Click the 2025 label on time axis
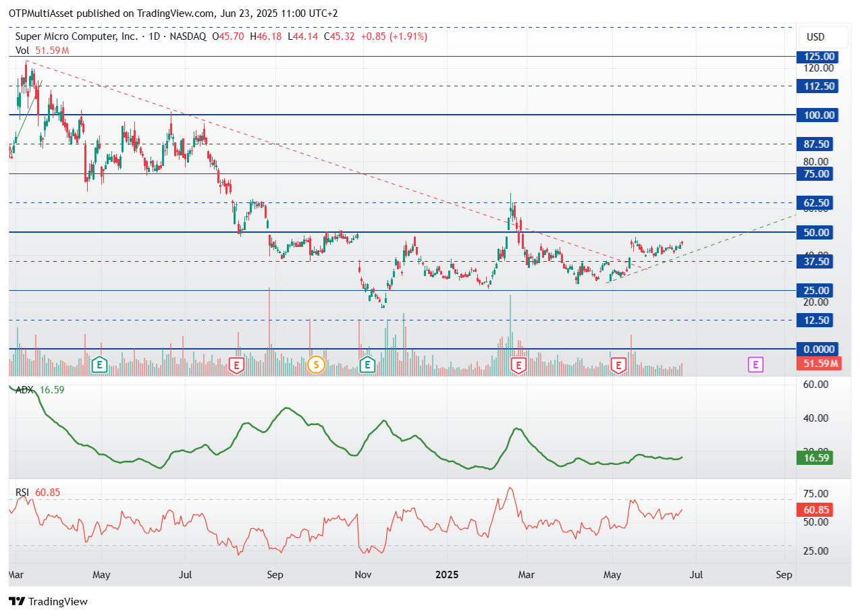The height and width of the screenshot is (616, 860). [448, 576]
